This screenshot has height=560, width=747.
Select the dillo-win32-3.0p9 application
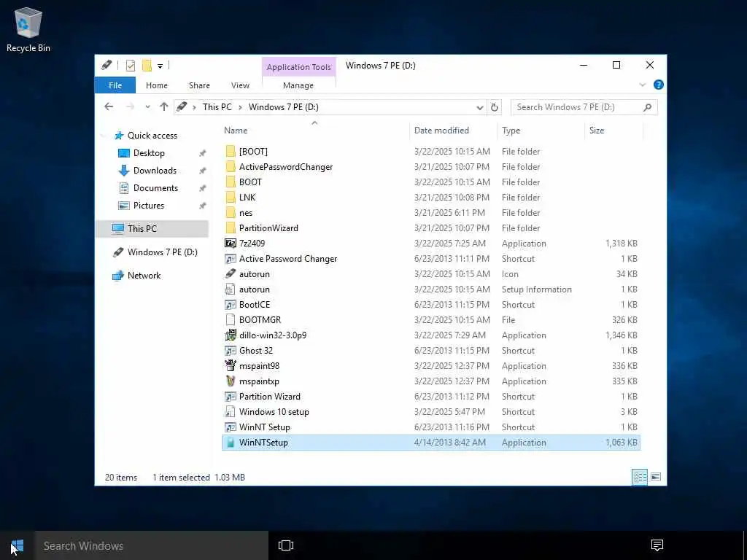click(x=273, y=335)
